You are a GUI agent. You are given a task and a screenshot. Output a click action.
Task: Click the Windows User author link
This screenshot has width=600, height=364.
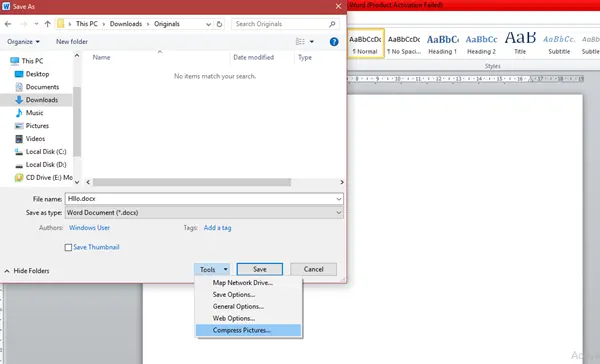click(x=89, y=227)
